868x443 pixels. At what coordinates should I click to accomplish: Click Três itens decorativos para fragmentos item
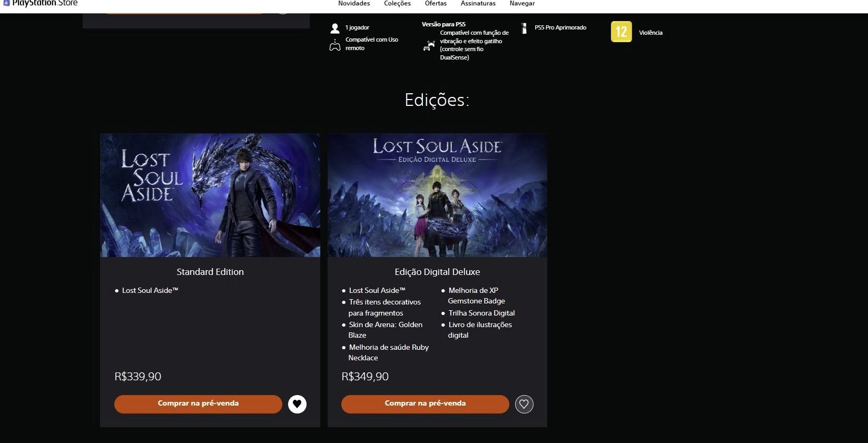coord(384,308)
